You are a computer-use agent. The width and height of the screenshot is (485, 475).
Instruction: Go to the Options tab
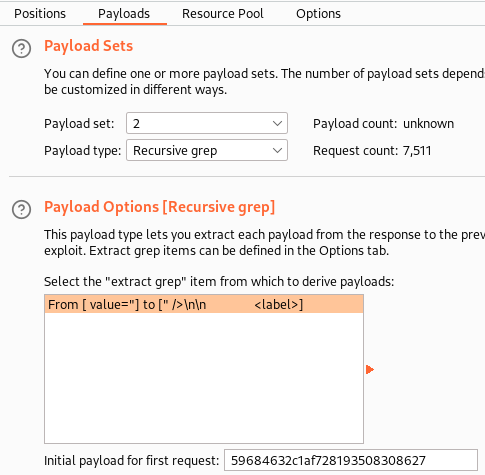pos(318,14)
